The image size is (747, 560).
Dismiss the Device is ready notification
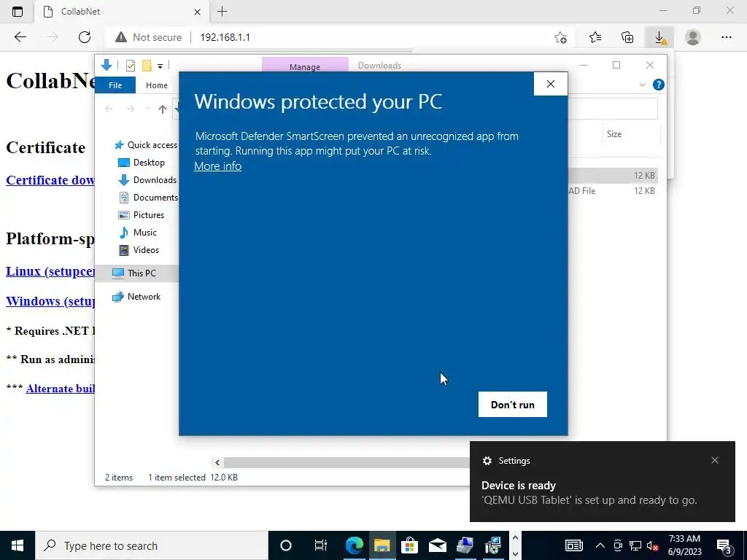tap(715, 460)
